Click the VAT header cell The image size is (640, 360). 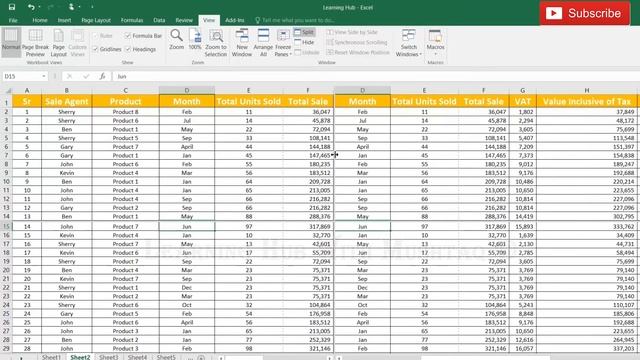pyautogui.click(x=522, y=101)
